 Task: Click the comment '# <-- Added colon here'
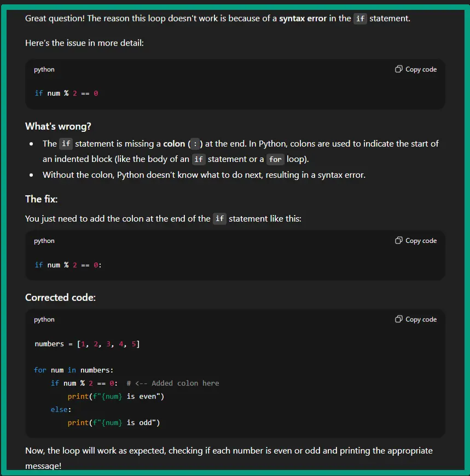click(172, 383)
